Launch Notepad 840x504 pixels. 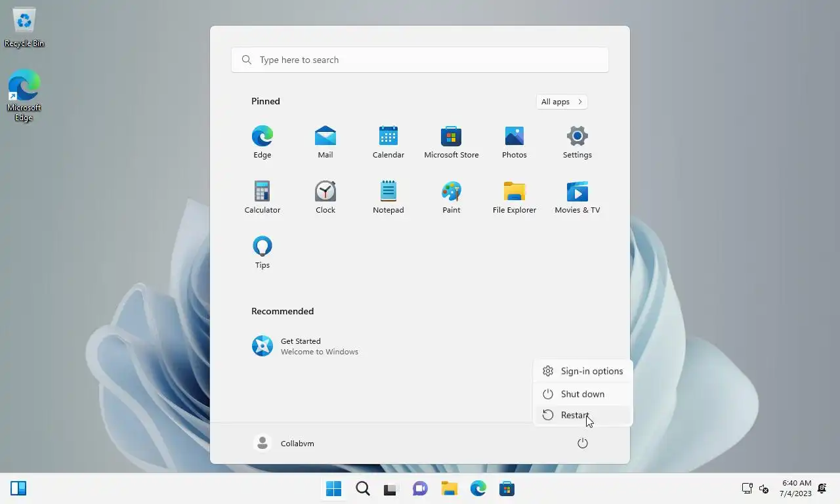coord(388,197)
